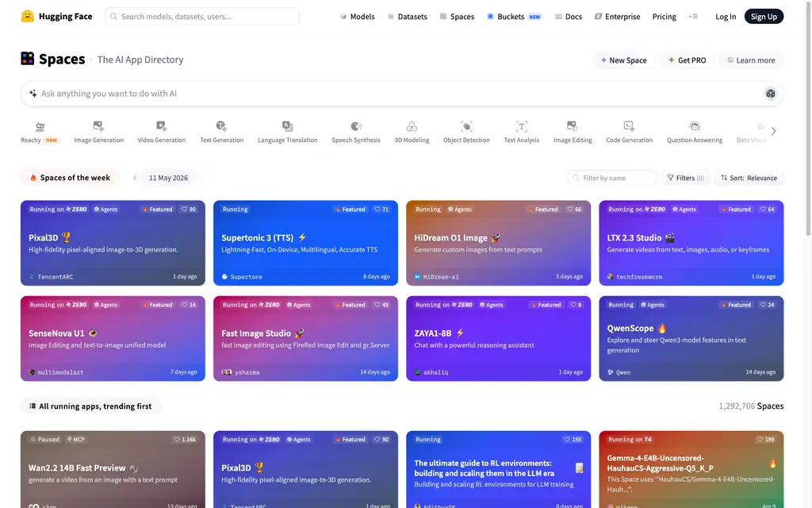Open the Hugging Face logo homepage
This screenshot has width=812, height=508.
click(x=56, y=16)
